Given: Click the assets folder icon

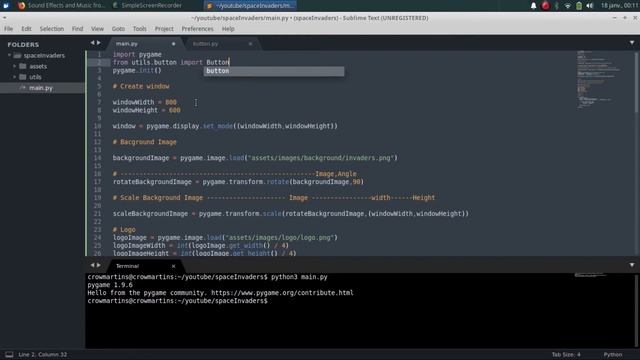Looking at the screenshot, I should pyautogui.click(x=23, y=66).
